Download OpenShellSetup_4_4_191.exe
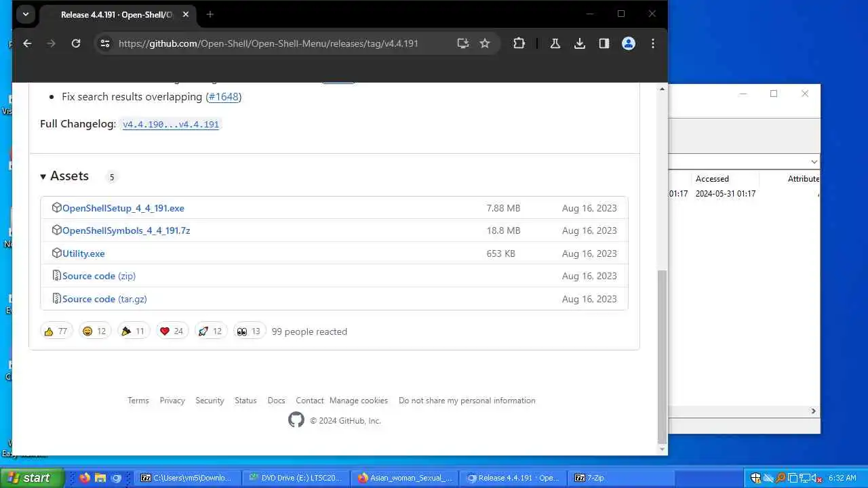868x488 pixels. pyautogui.click(x=123, y=208)
